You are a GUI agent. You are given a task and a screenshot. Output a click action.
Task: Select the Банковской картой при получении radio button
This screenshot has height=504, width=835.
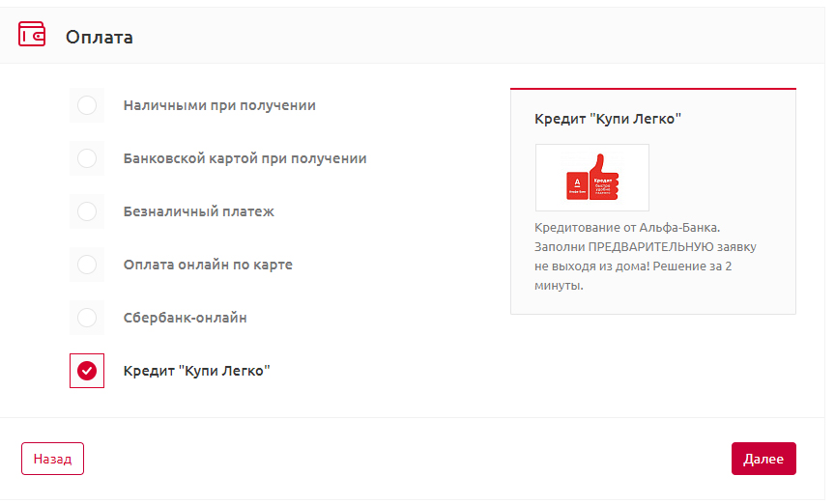click(87, 158)
